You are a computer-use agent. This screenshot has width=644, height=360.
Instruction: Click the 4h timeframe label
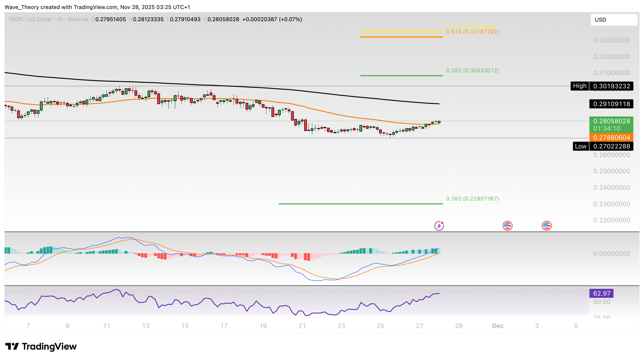coord(60,19)
